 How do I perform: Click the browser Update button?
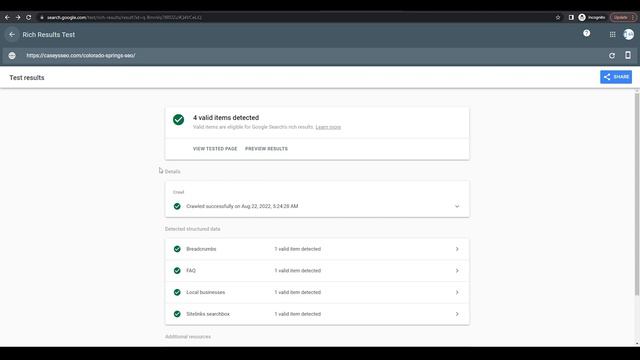623,18
